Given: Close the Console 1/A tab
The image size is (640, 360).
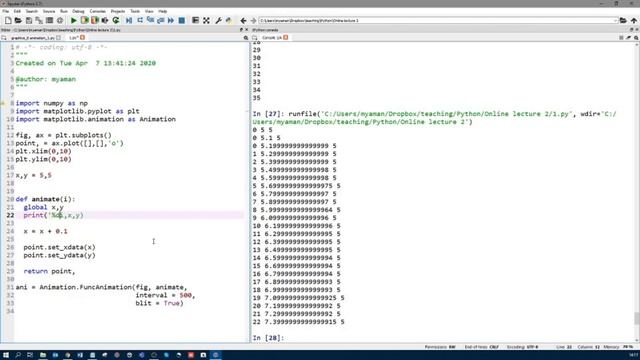Looking at the screenshot, I should (x=286, y=38).
